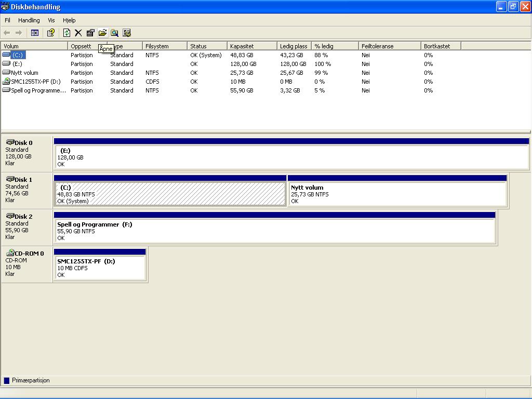
Task: Click the green Refresh toolbar icon
Action: click(66, 33)
